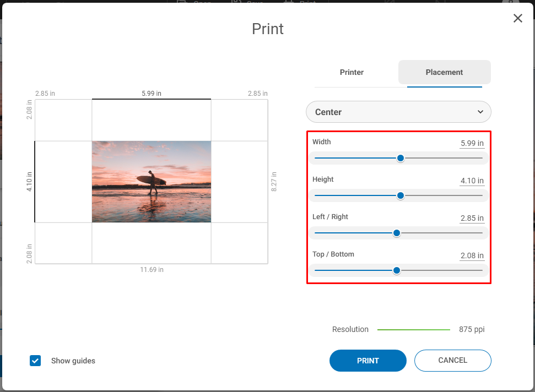The height and width of the screenshot is (392, 535).
Task: Click the Height slider handle
Action: coord(401,195)
